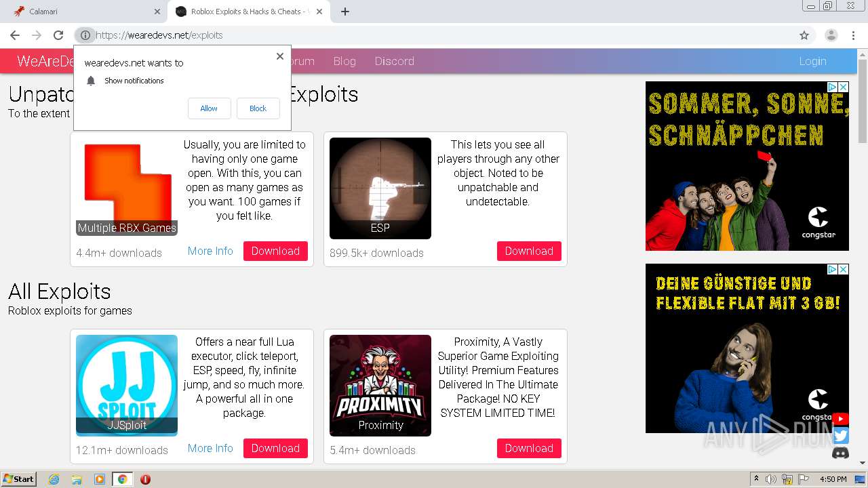Open More Info for JJSploit
Screen dimensions: 868x488
[210, 448]
